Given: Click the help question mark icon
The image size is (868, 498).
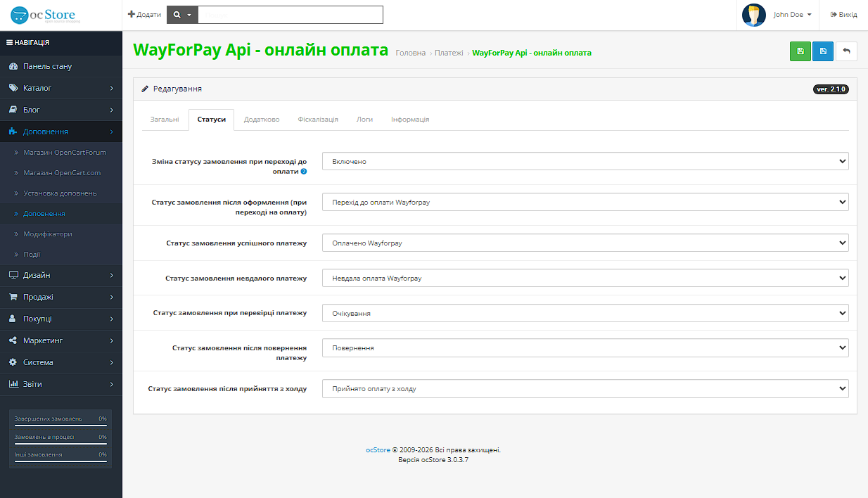Looking at the screenshot, I should (x=304, y=171).
